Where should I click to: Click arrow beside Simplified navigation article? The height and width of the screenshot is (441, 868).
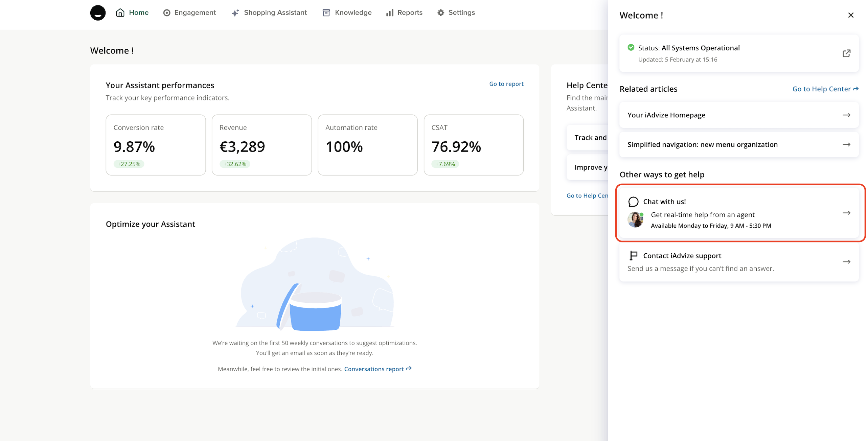click(x=846, y=145)
